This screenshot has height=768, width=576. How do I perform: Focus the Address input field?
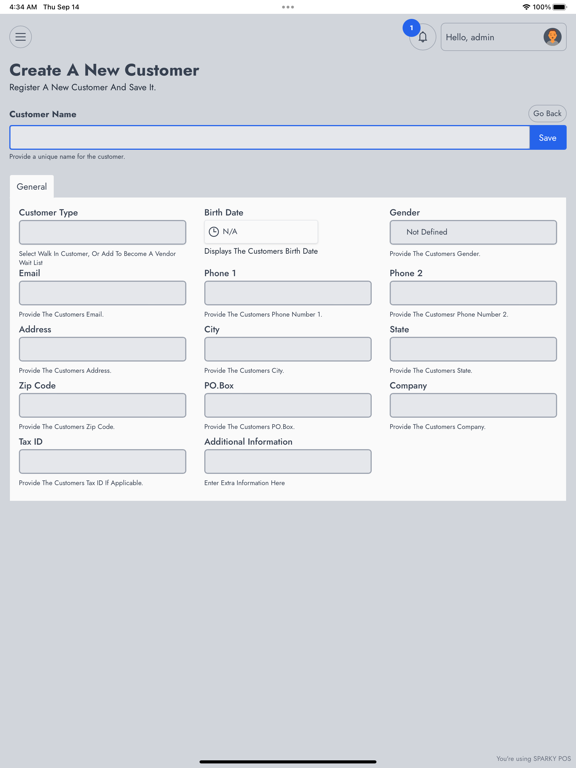point(102,349)
